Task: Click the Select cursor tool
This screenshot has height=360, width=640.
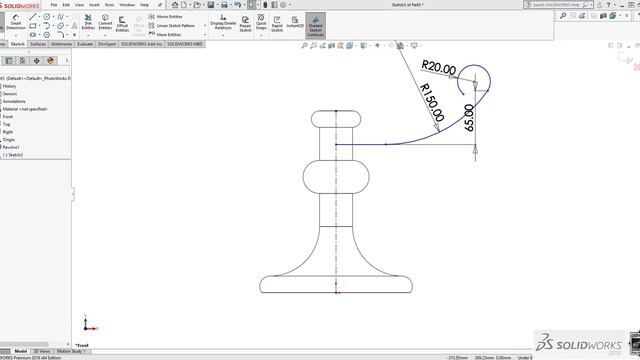Action: click(252, 5)
